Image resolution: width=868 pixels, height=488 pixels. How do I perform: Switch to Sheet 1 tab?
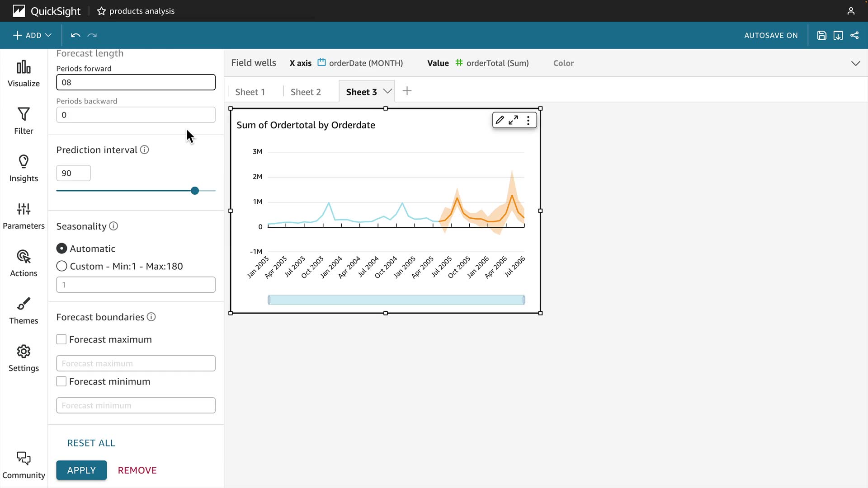point(250,92)
